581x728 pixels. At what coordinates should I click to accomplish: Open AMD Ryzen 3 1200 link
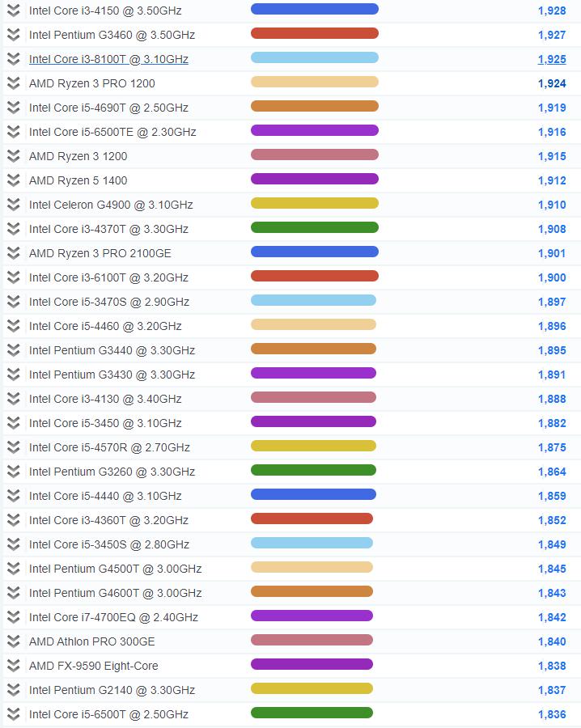pyautogui.click(x=78, y=156)
